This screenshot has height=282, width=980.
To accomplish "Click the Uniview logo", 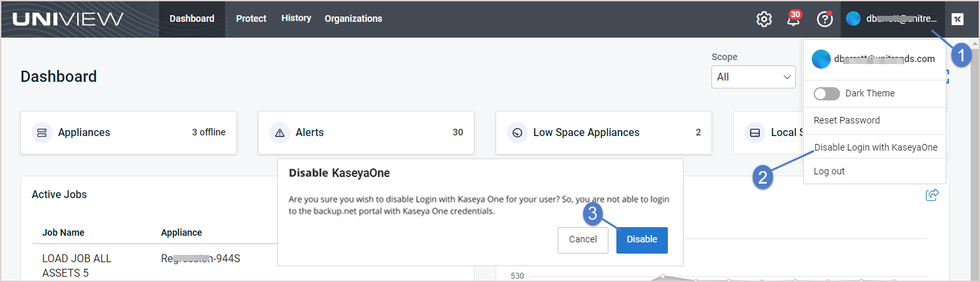I will click(x=68, y=19).
